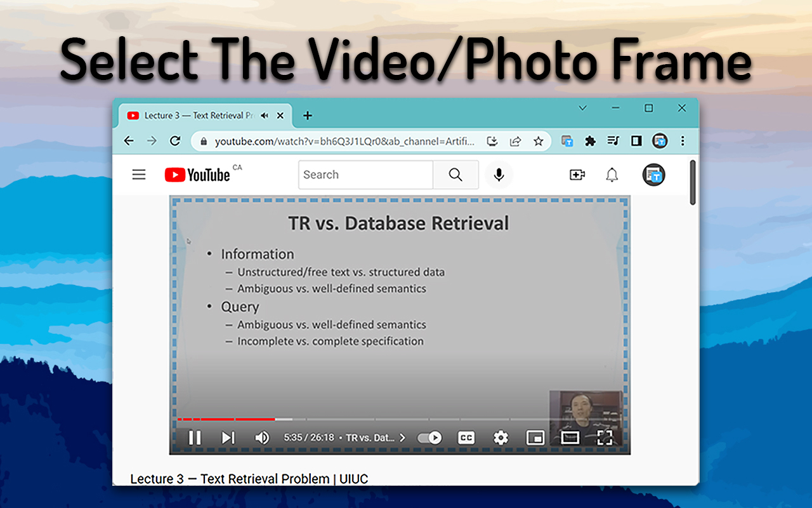Click the address bar URL

[344, 142]
